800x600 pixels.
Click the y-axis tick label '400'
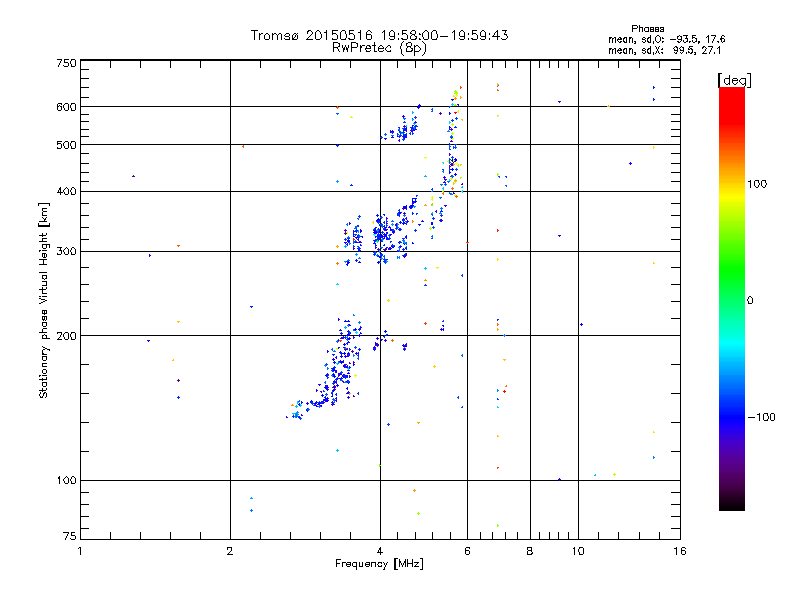point(66,192)
